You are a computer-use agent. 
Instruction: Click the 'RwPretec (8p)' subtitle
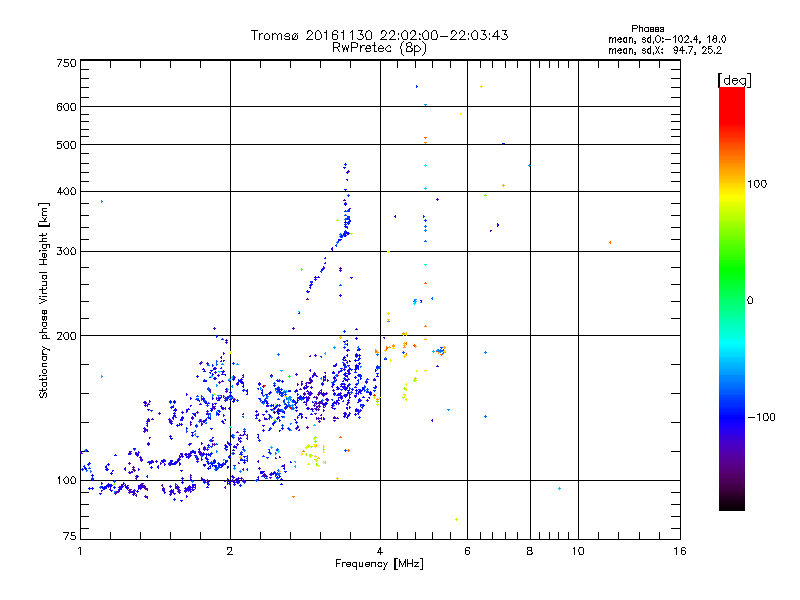click(379, 48)
